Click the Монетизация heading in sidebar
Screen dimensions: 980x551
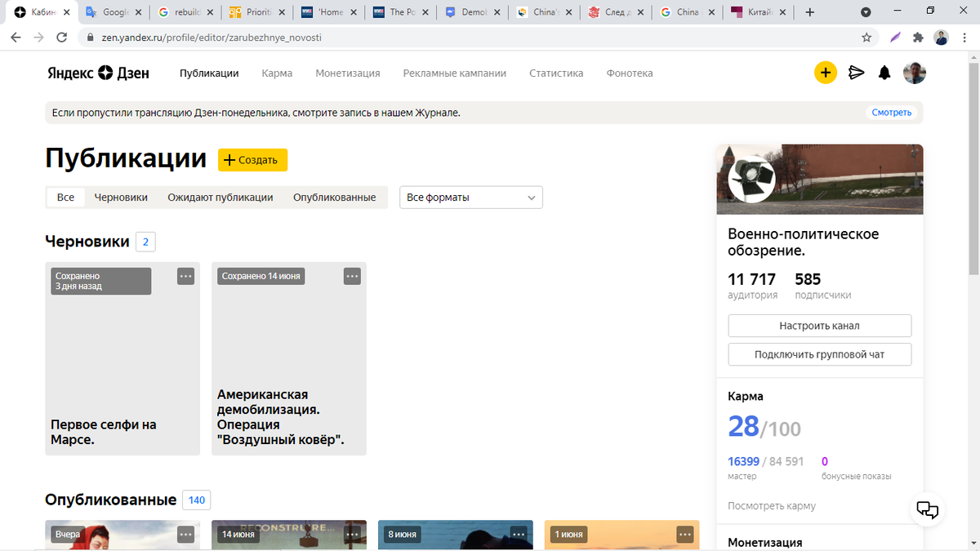765,542
